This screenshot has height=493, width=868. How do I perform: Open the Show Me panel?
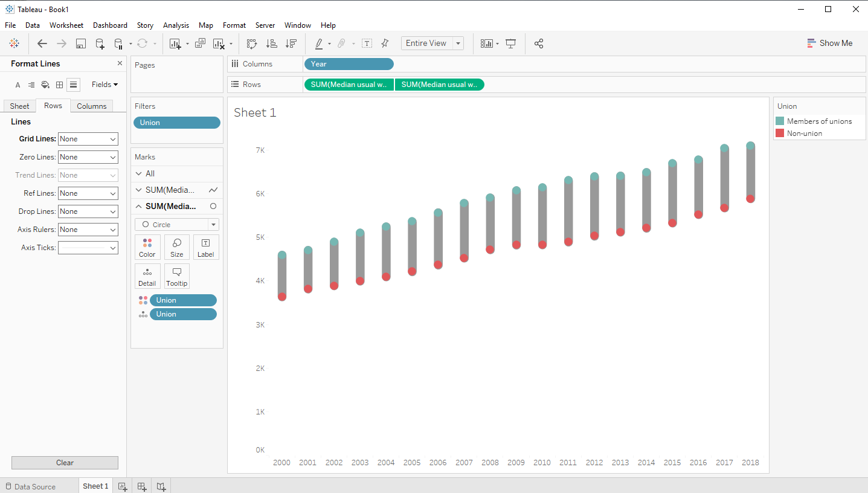[x=830, y=43]
